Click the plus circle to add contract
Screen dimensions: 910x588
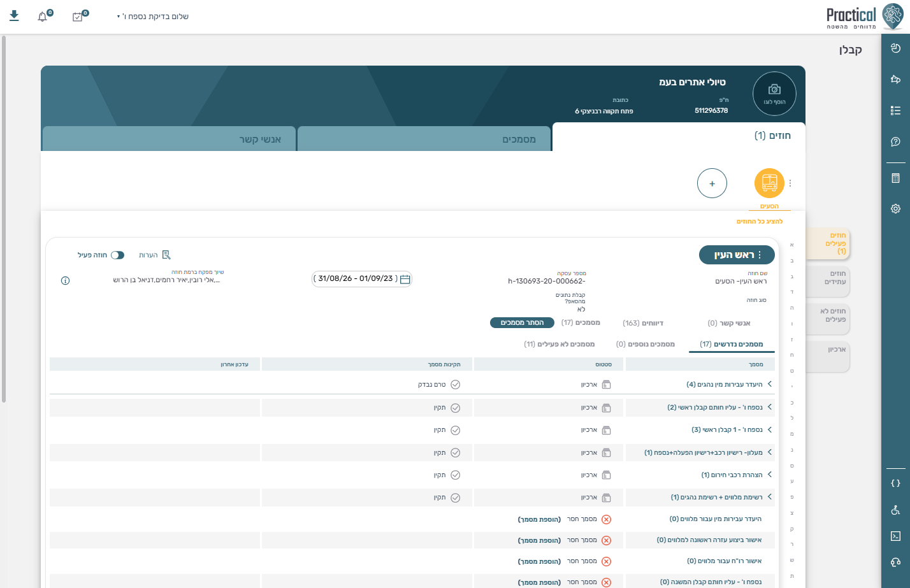tap(712, 183)
